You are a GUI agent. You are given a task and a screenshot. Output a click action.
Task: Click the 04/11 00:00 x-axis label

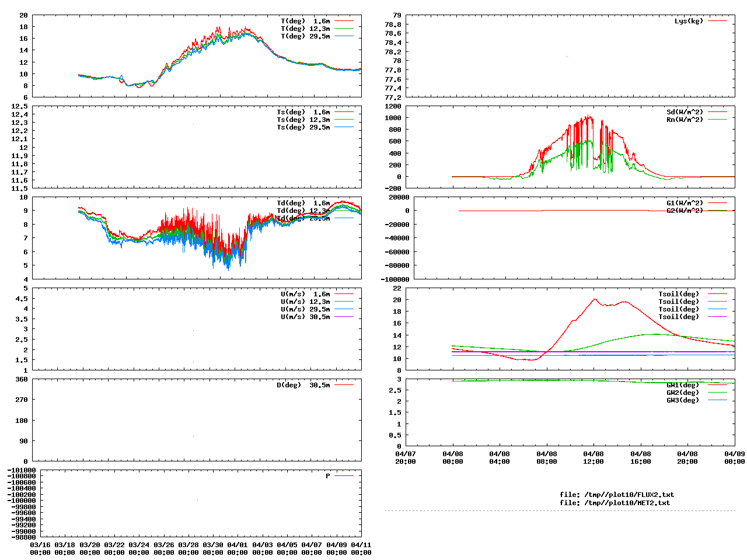coord(361,548)
